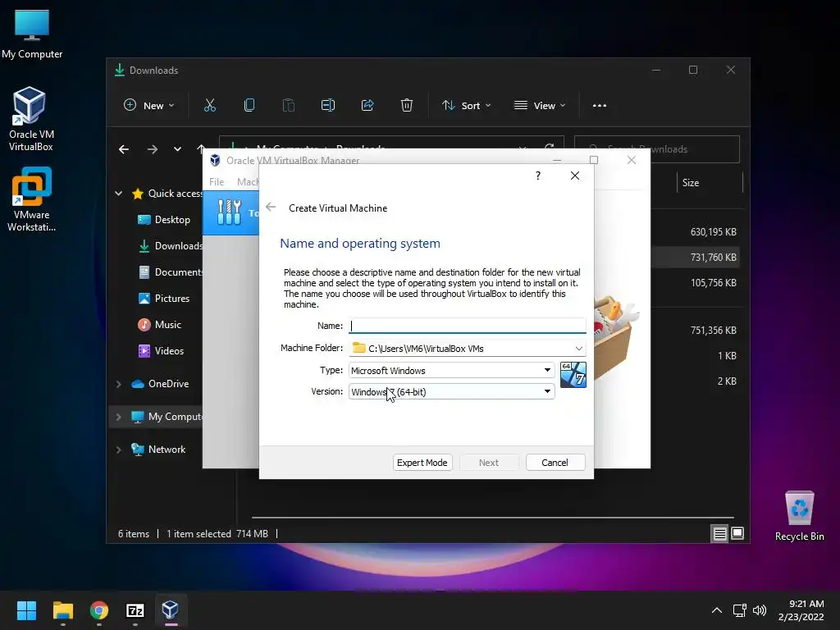Click the horizontal scrollbar in Downloads window
The height and width of the screenshot is (630, 840).
click(x=492, y=518)
